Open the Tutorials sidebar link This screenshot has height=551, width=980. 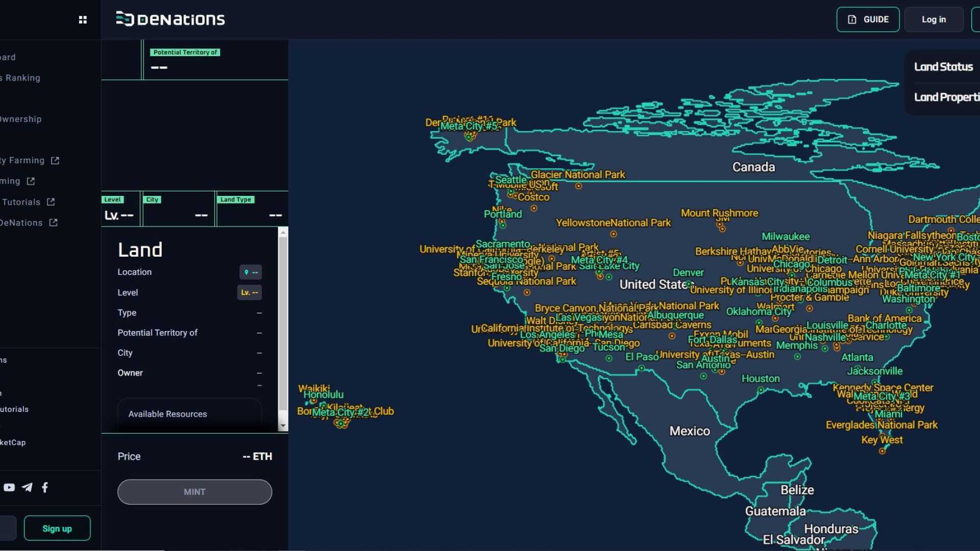click(21, 202)
